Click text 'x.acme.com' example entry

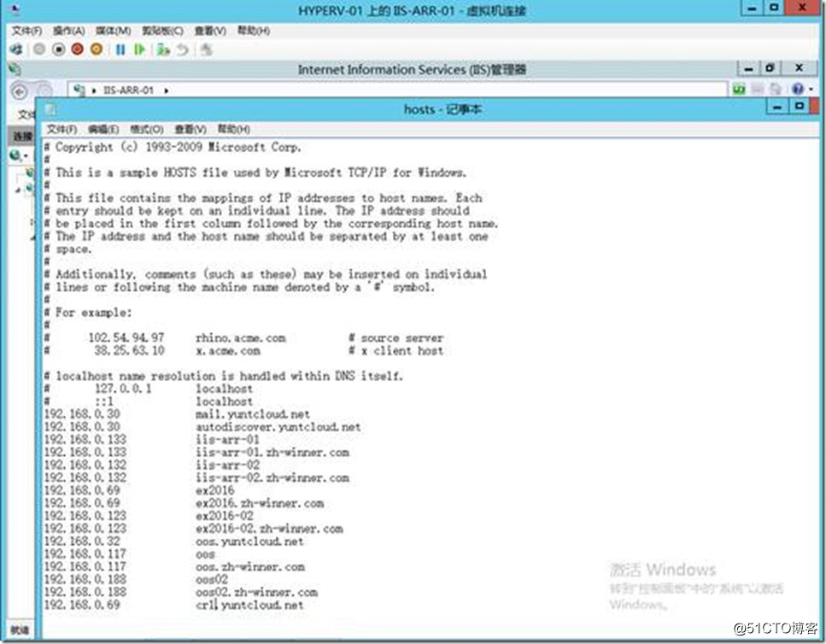228,351
